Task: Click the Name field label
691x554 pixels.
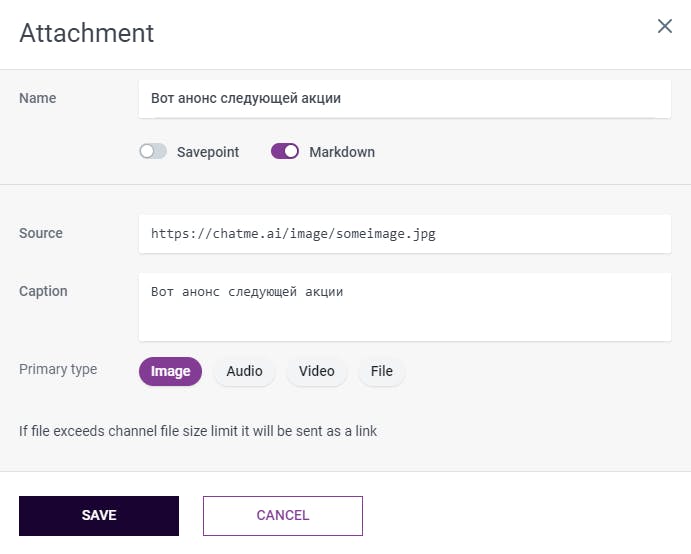Action: click(38, 98)
